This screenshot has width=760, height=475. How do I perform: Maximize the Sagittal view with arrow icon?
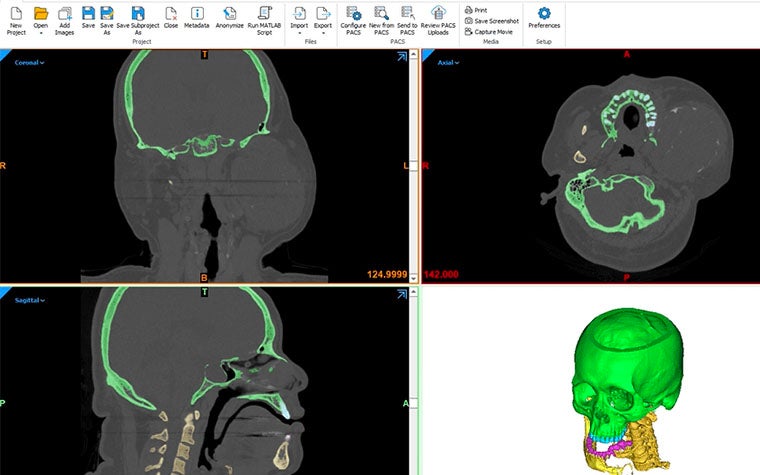[x=402, y=294]
